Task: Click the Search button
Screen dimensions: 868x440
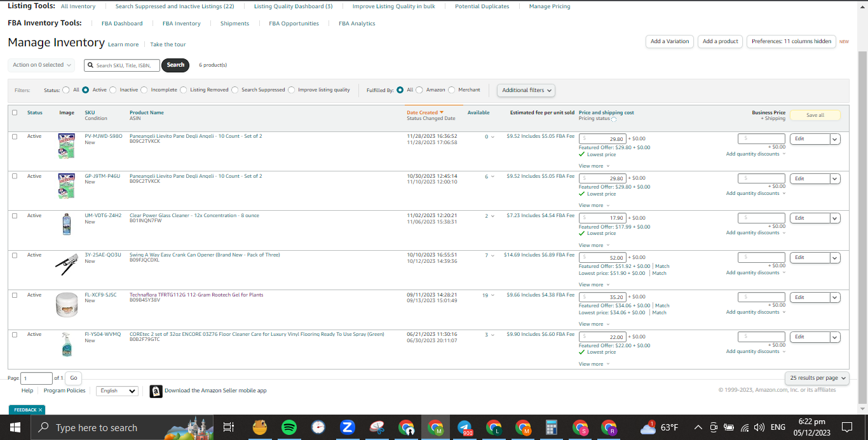Action: point(176,65)
